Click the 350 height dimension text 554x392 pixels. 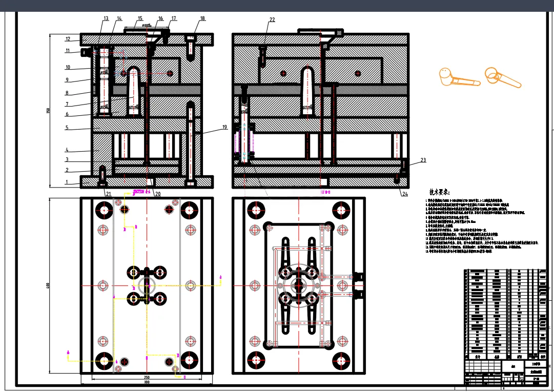pos(48,111)
